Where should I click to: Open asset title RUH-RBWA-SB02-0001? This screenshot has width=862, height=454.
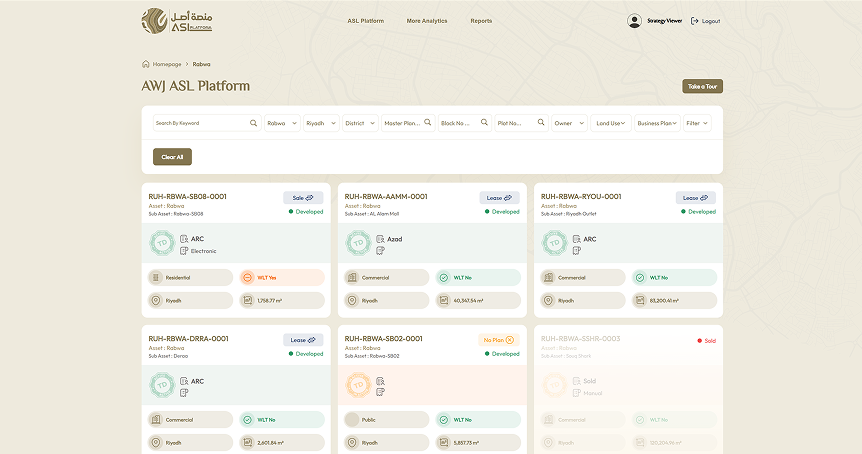pyautogui.click(x=384, y=339)
